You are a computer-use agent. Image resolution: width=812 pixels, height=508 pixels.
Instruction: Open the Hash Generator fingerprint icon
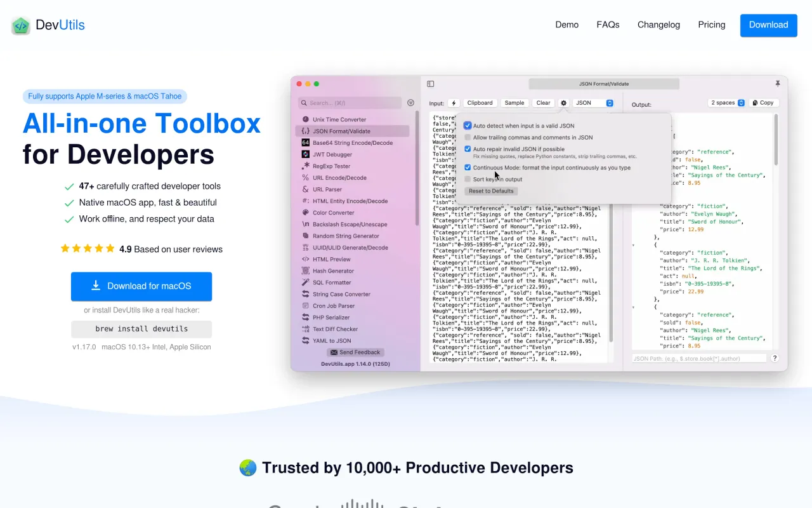306,271
